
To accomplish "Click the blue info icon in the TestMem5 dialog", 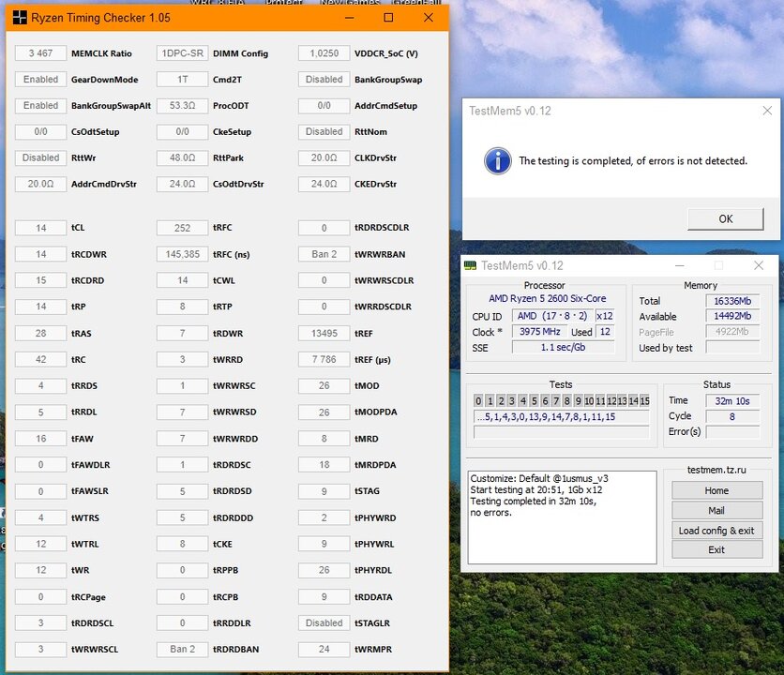I will [x=497, y=161].
